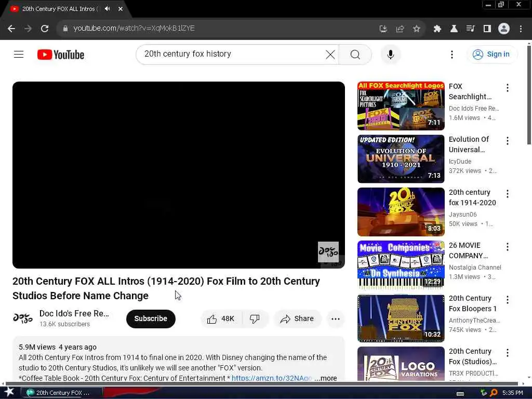This screenshot has height=399, width=532.
Task: Share this page using the address bar share icon
Action: pyautogui.click(x=400, y=29)
